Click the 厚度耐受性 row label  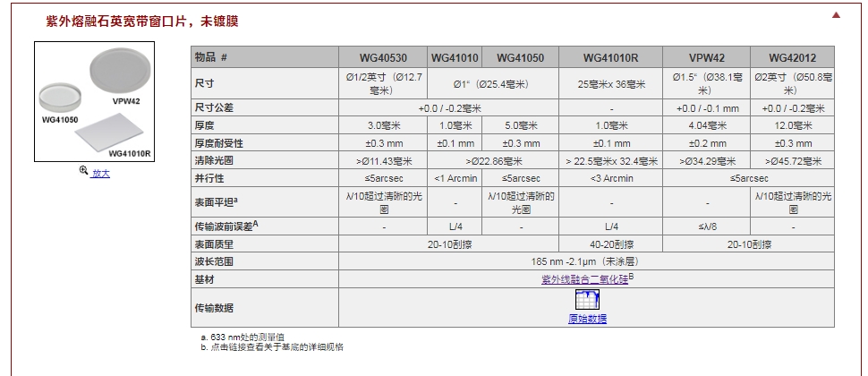point(265,143)
